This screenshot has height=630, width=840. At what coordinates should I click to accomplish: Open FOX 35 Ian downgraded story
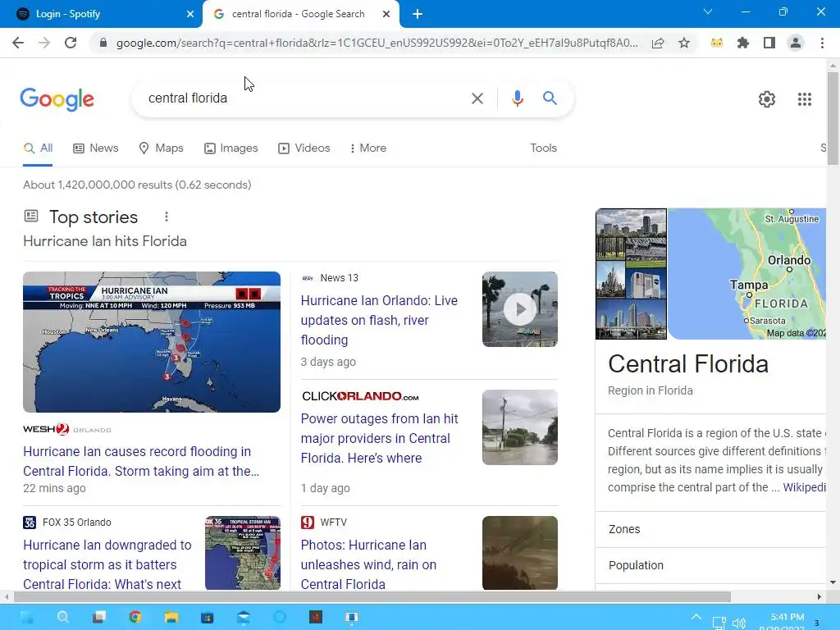click(107, 564)
